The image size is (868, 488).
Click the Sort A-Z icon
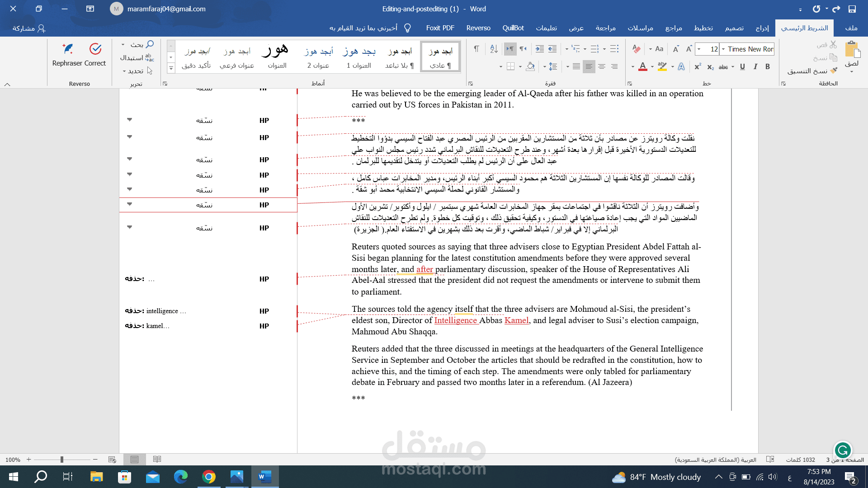coord(494,49)
